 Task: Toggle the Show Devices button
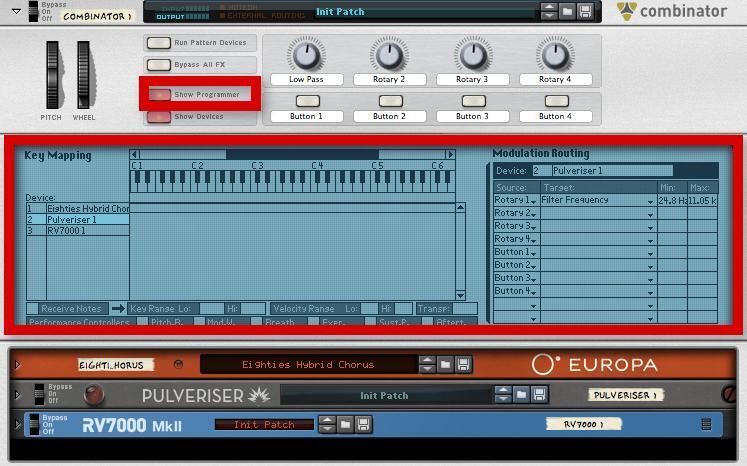click(159, 117)
